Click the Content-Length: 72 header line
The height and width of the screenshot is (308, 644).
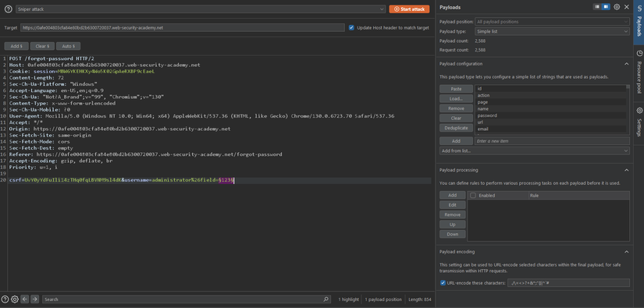click(x=36, y=77)
